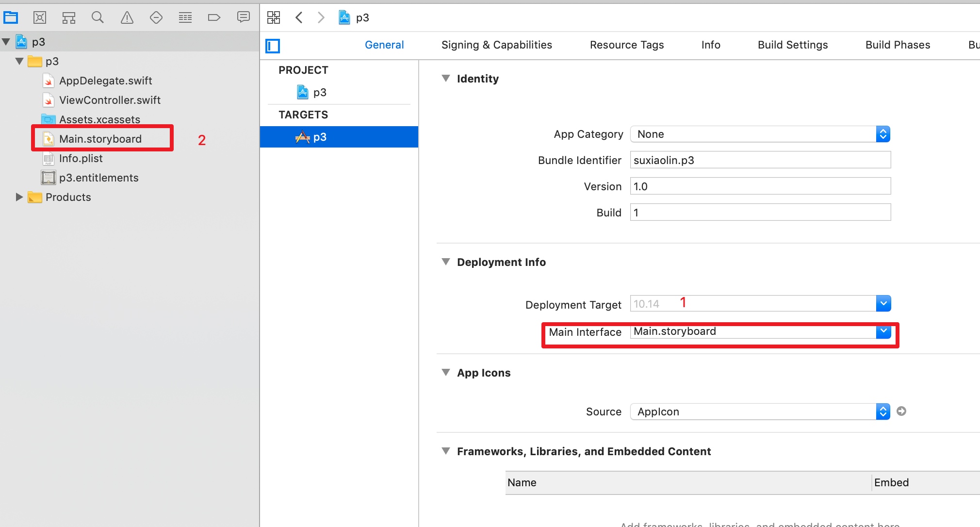Open the Report navigator

pyautogui.click(x=244, y=17)
